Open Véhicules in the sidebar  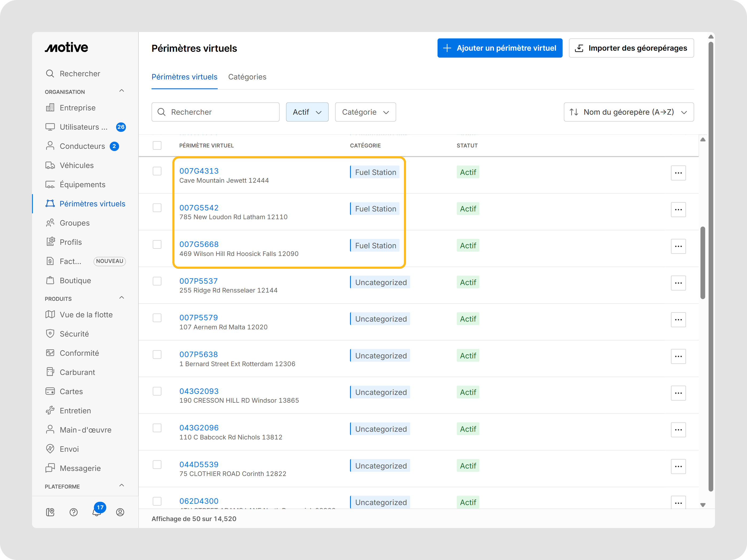point(77,165)
